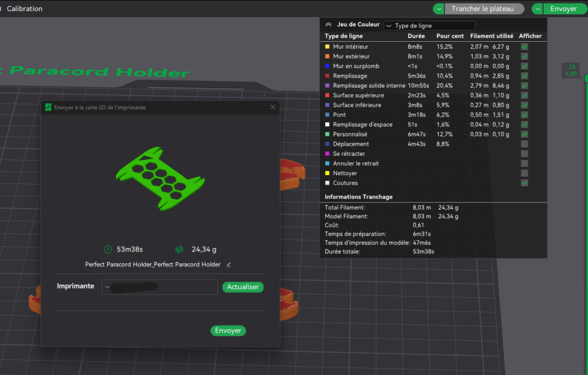Click the blue Mur en surplomb color swatch
588x375 pixels.
pyautogui.click(x=327, y=66)
